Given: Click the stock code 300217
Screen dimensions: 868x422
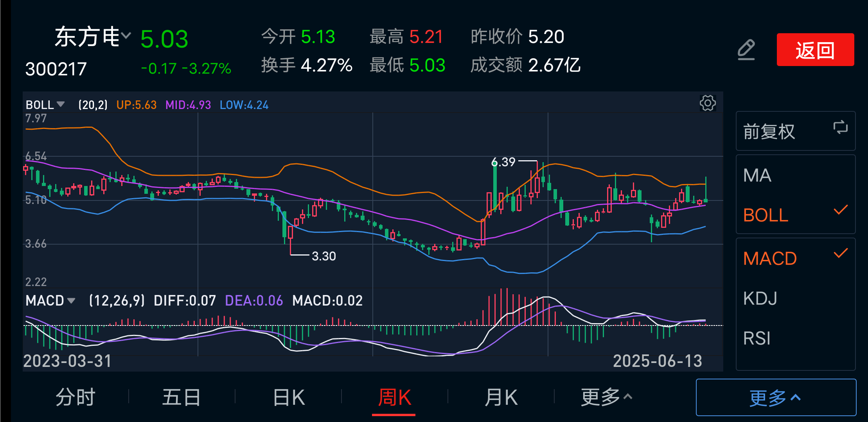Looking at the screenshot, I should click(x=56, y=69).
